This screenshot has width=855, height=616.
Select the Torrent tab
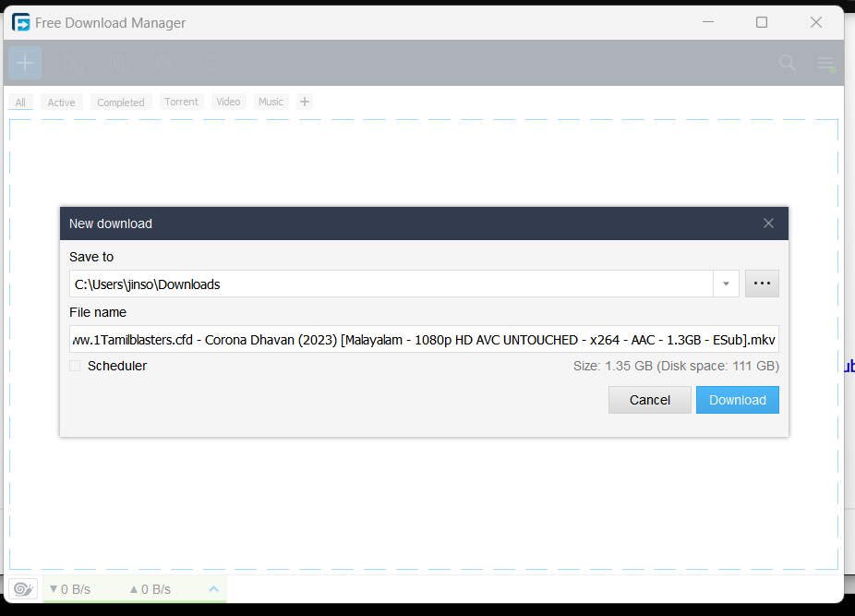click(x=182, y=102)
